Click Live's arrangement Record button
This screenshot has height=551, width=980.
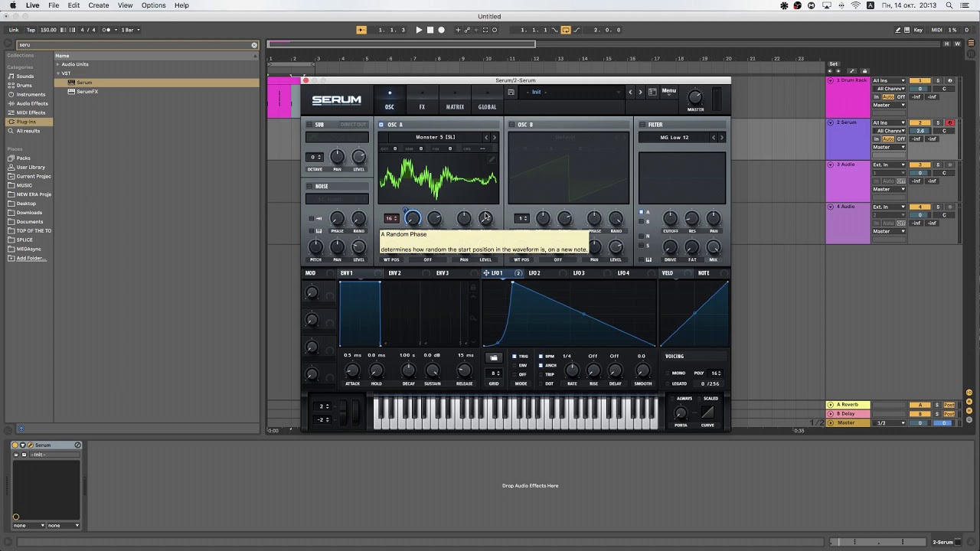(441, 30)
